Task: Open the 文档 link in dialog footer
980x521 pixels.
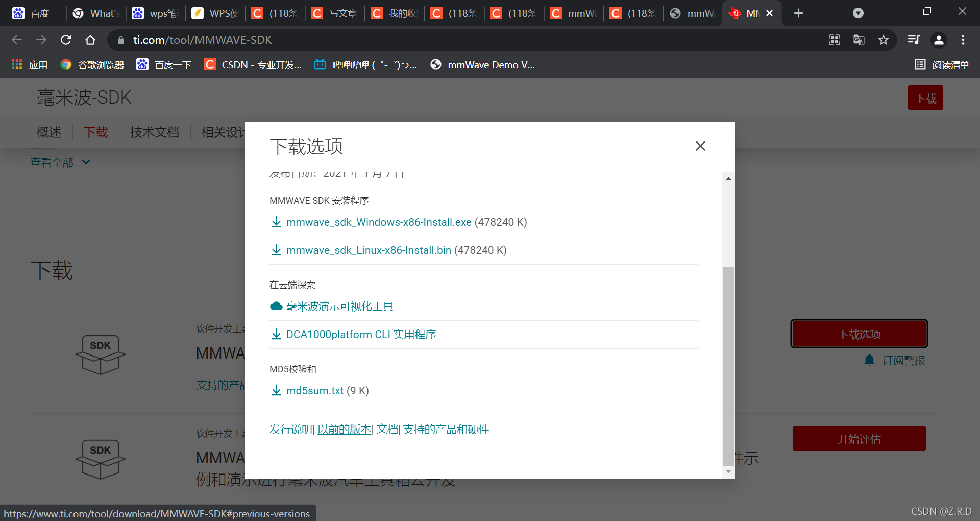Action: (387, 430)
